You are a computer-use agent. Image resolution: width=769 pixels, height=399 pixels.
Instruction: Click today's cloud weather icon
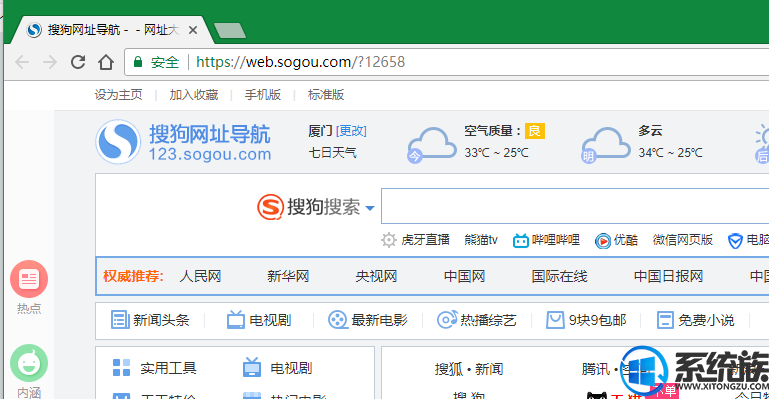tap(431, 145)
